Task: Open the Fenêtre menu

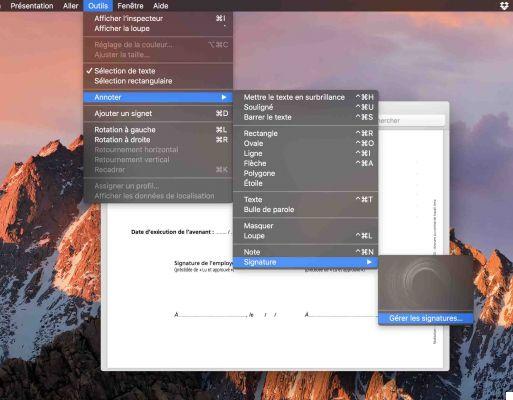Action: (130, 6)
